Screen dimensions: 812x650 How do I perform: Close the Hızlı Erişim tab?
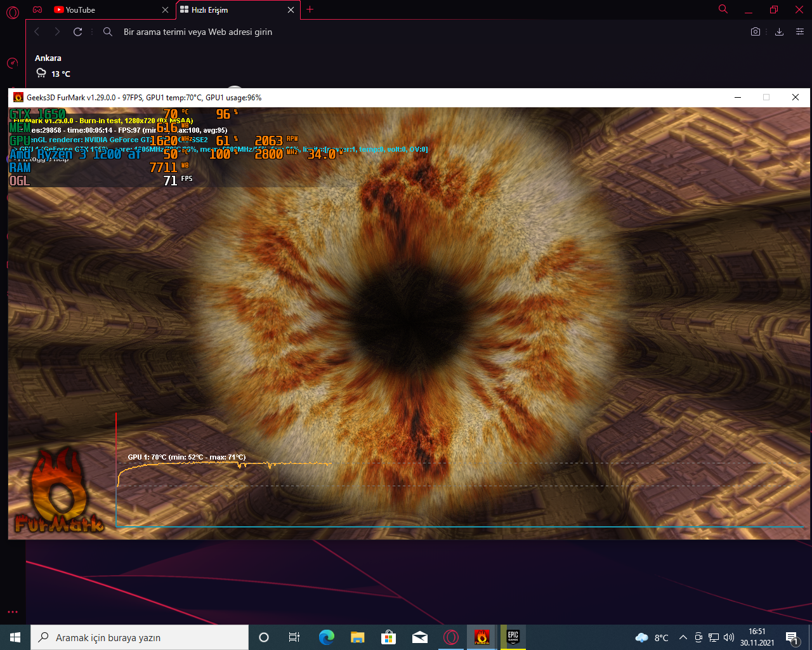click(291, 10)
